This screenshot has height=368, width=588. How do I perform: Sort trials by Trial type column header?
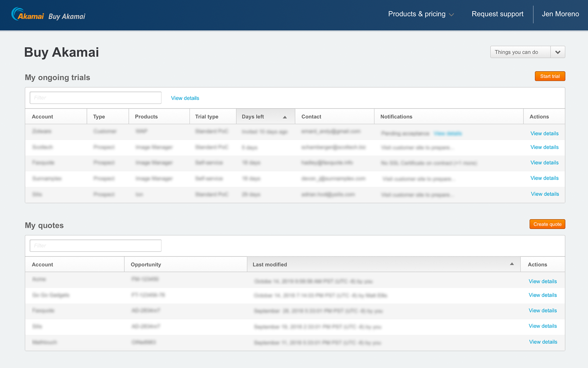coord(213,116)
